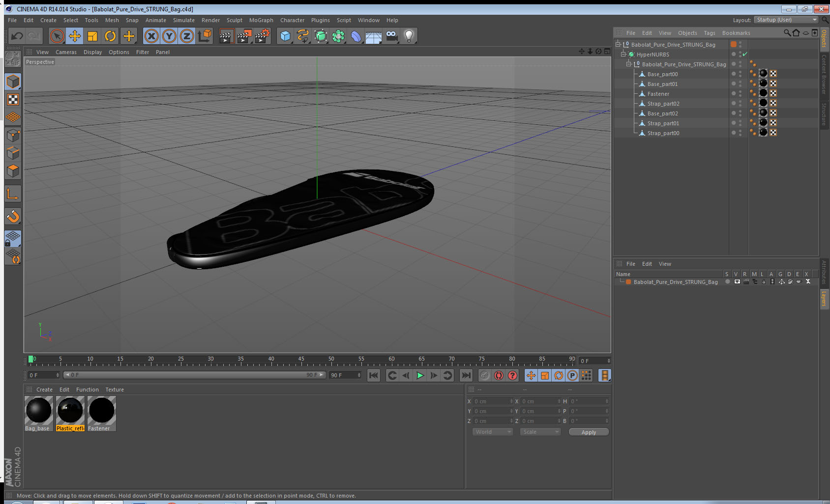This screenshot has width=830, height=504.
Task: Toggle Base_part00 visibility dots
Action: [x=740, y=74]
